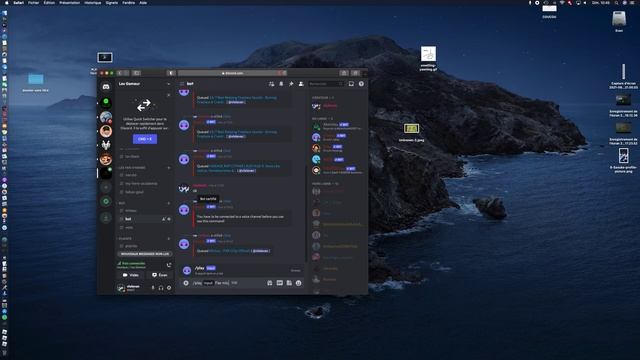Screen dimensions: 640x360
Task: Select the /play command suggestion
Action: [242, 270]
